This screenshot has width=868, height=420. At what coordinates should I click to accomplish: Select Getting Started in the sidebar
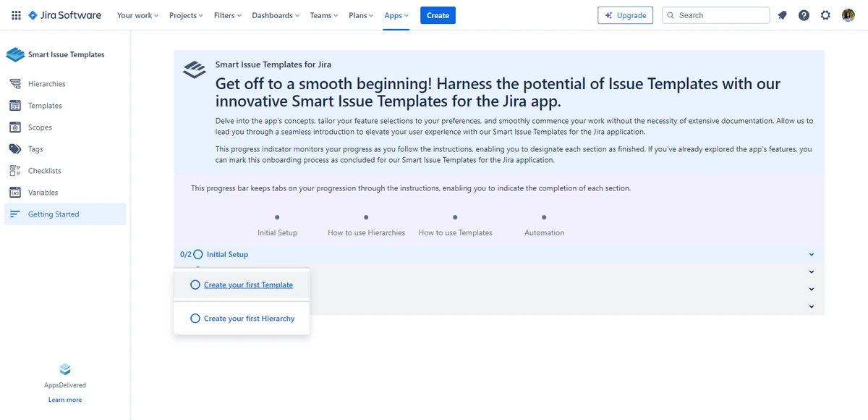65,214
